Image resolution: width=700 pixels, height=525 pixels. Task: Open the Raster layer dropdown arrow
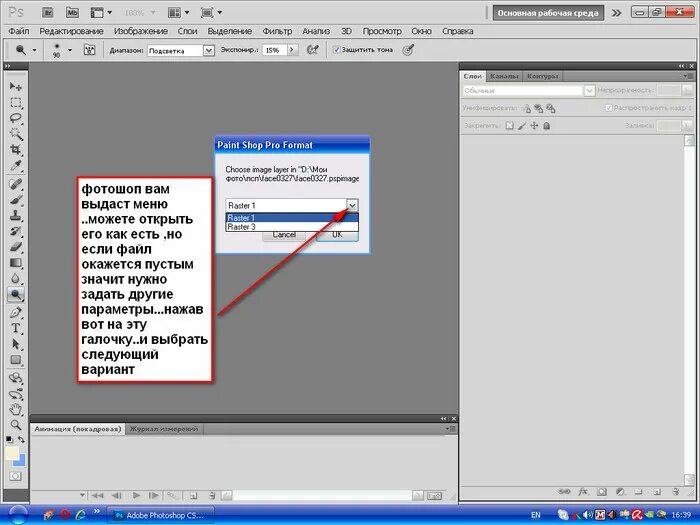coord(352,205)
